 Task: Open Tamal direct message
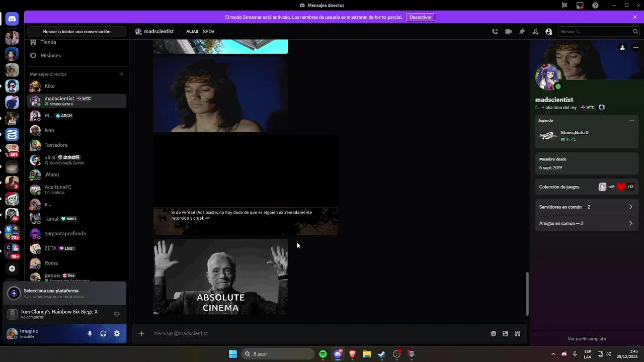pyautogui.click(x=76, y=219)
